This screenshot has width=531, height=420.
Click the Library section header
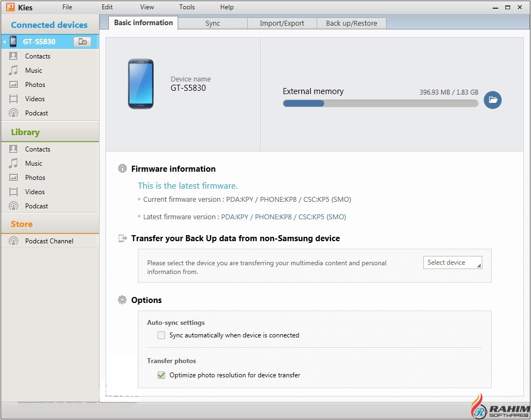point(25,132)
